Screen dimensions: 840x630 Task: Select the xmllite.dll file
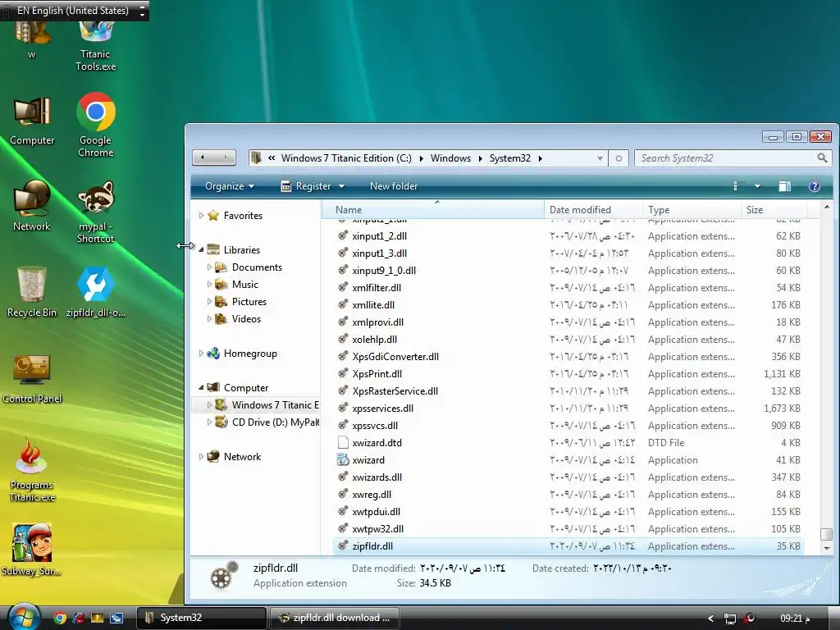click(x=373, y=305)
